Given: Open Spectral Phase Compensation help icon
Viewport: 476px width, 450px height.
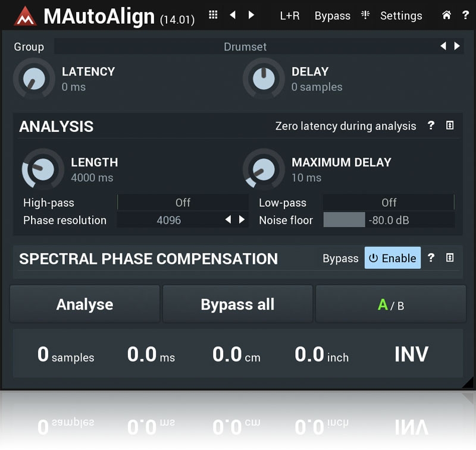Looking at the screenshot, I should point(431,258).
